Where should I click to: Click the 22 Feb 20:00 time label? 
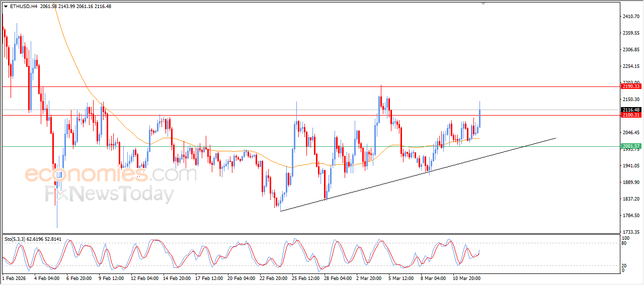pyautogui.click(x=273, y=278)
